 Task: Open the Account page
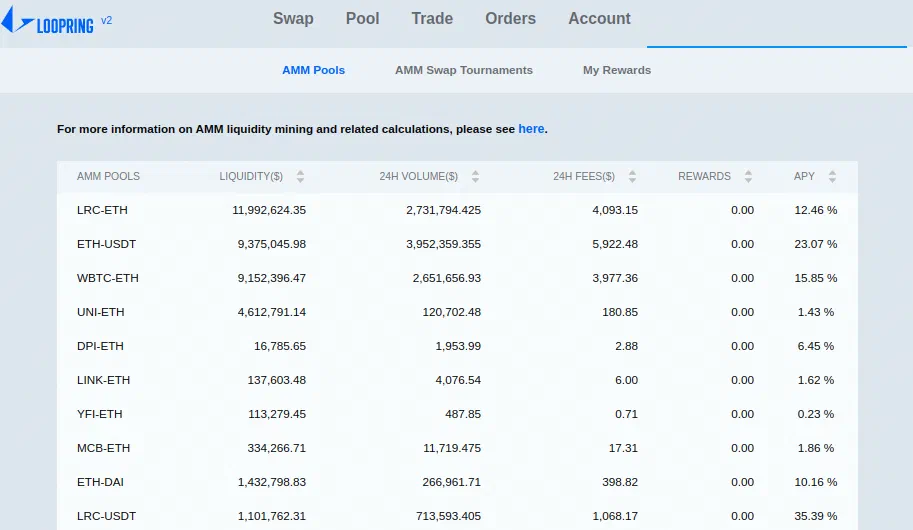pyautogui.click(x=599, y=19)
